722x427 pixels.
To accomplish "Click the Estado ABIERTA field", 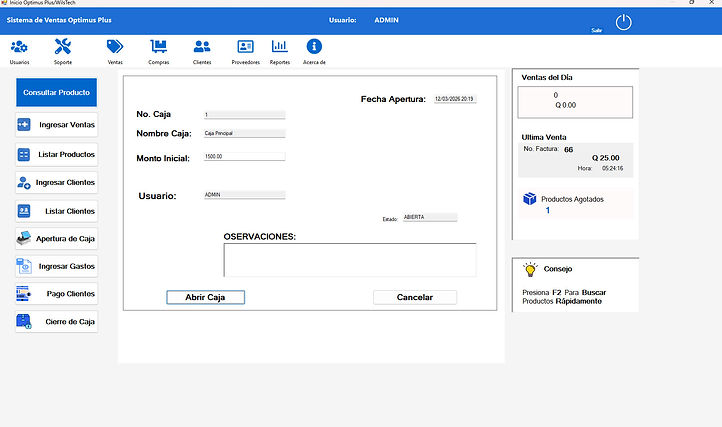I will [430, 217].
